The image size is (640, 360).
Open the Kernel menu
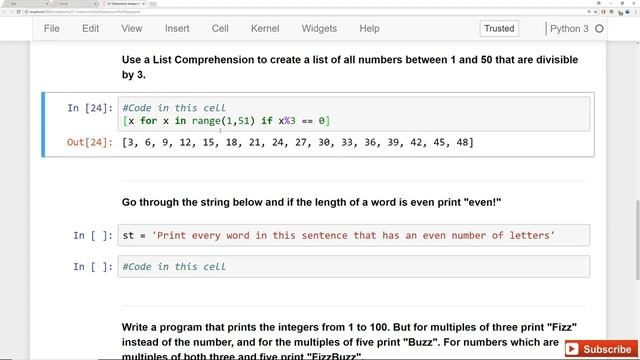(265, 29)
